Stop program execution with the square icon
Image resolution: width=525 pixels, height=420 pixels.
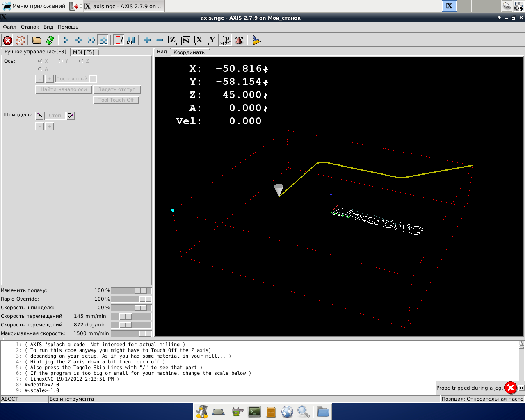point(103,40)
